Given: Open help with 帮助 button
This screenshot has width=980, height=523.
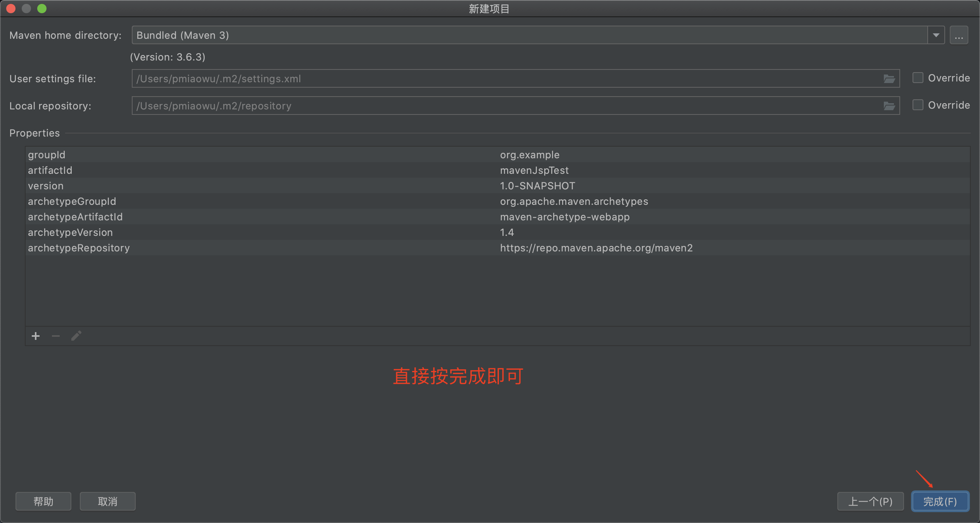Looking at the screenshot, I should (43, 502).
